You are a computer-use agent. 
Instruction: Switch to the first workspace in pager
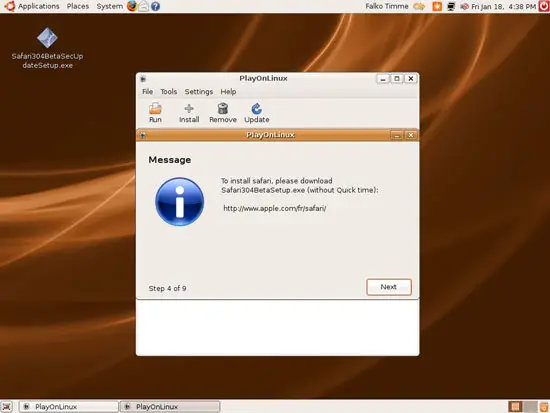515,406
